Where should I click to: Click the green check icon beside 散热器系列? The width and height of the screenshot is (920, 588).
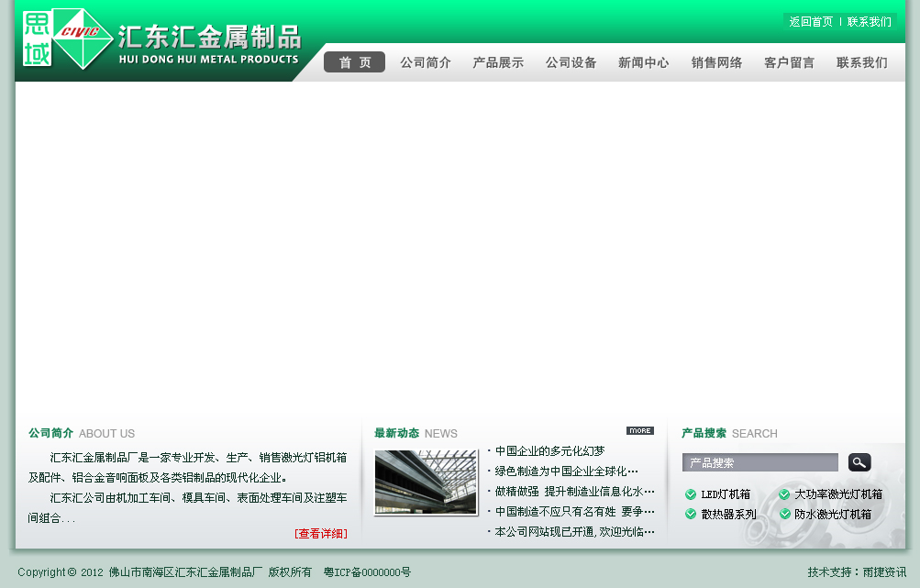691,514
